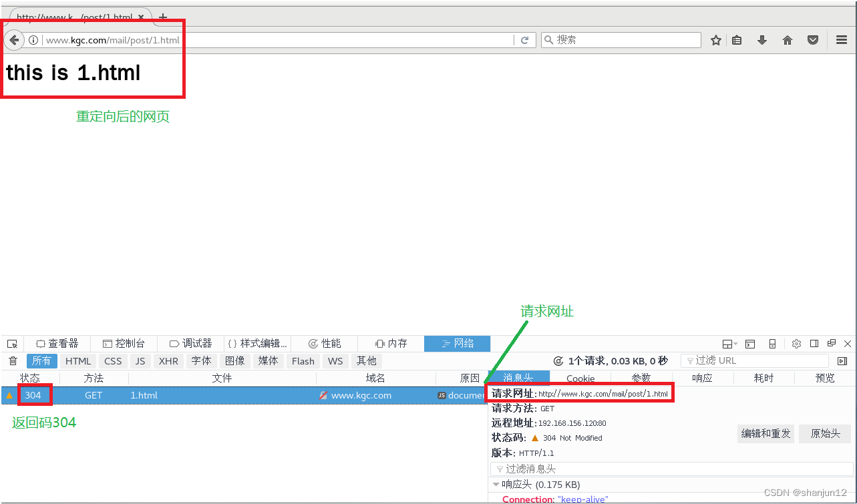Viewport: 857px width, 504px height.
Task: Click the inspect element picker icon
Action: (11, 343)
